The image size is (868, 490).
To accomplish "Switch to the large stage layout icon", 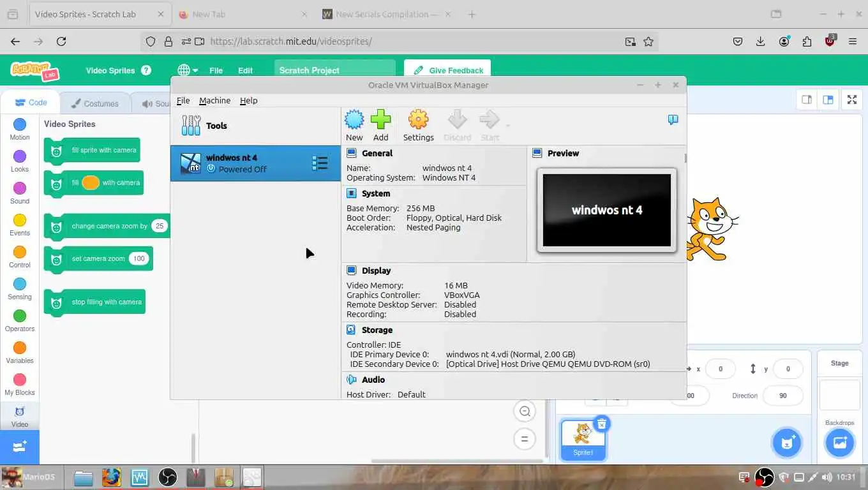I will (x=828, y=100).
